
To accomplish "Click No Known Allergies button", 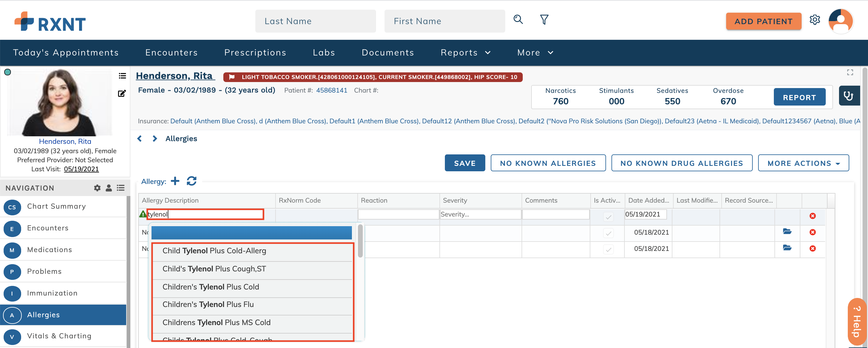I will 548,163.
